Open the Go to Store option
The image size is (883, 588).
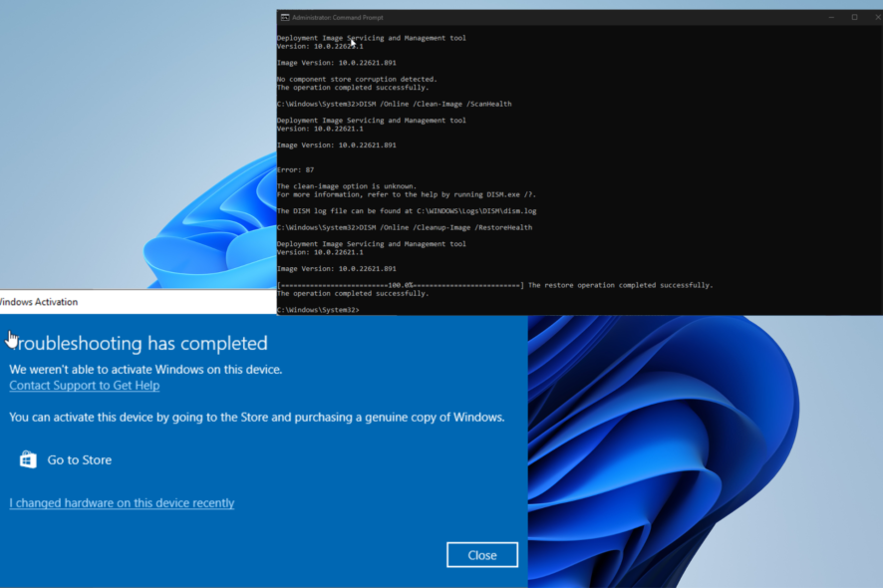point(66,459)
